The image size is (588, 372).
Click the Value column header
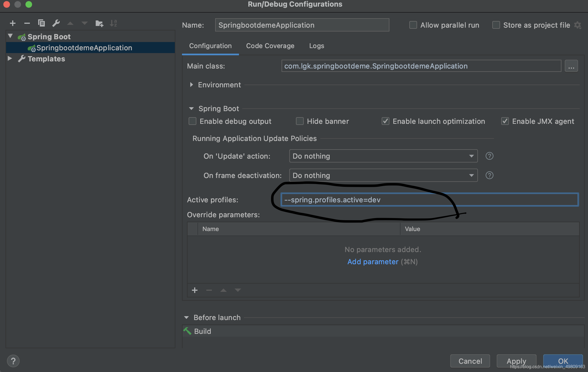pyautogui.click(x=490, y=229)
